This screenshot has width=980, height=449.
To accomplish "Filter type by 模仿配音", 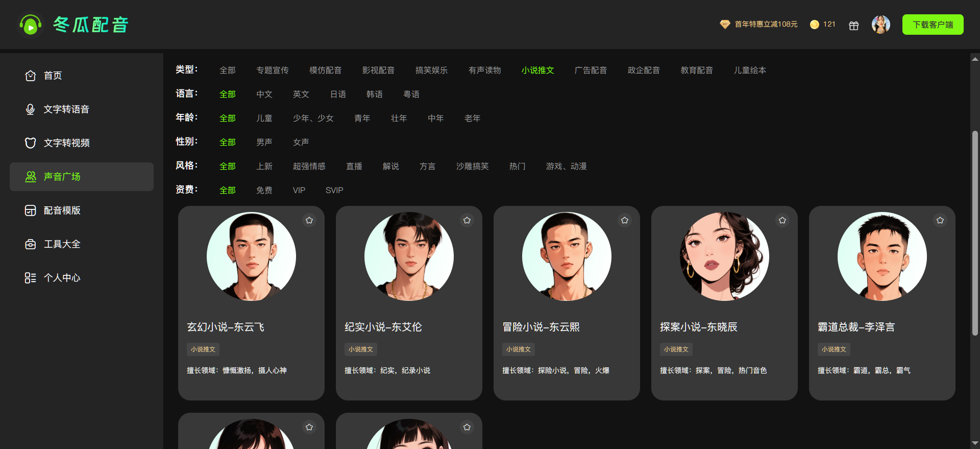I will click(x=326, y=70).
